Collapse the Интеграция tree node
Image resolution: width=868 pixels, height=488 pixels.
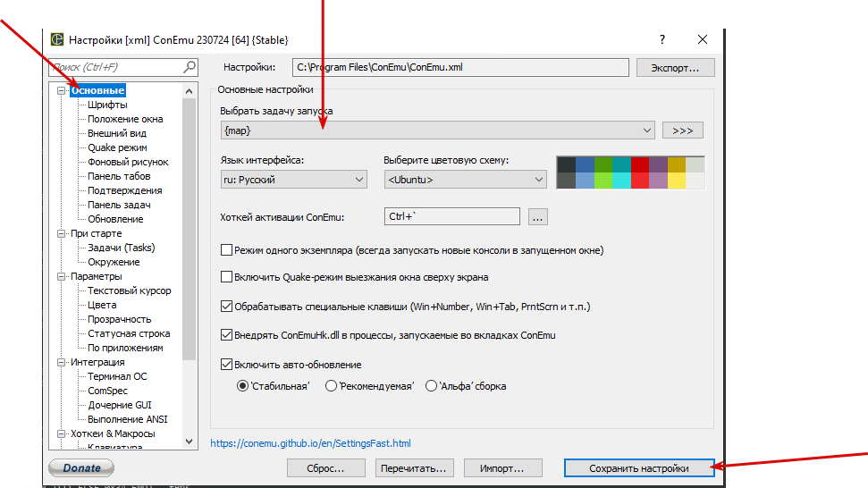[62, 362]
